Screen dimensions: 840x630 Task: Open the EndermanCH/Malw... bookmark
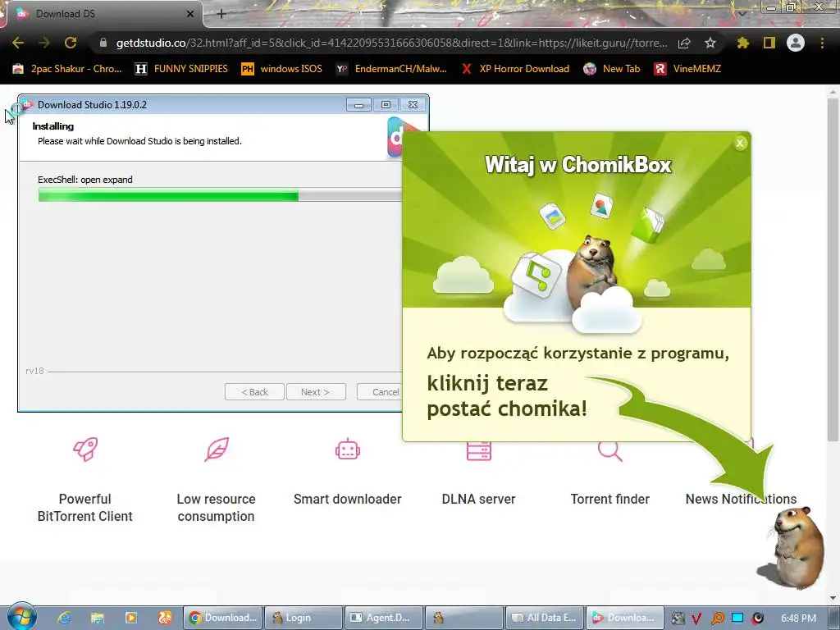(391, 69)
